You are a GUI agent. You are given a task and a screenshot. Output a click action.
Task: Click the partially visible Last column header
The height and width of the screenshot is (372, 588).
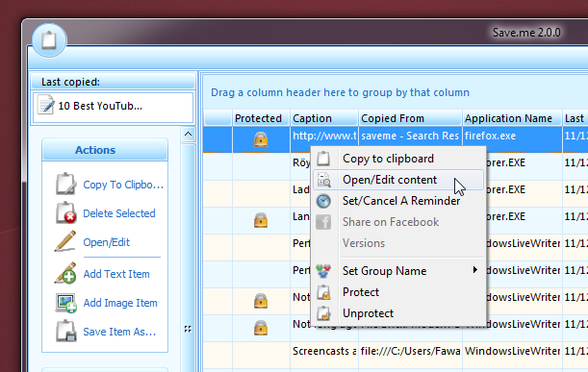pos(575,118)
